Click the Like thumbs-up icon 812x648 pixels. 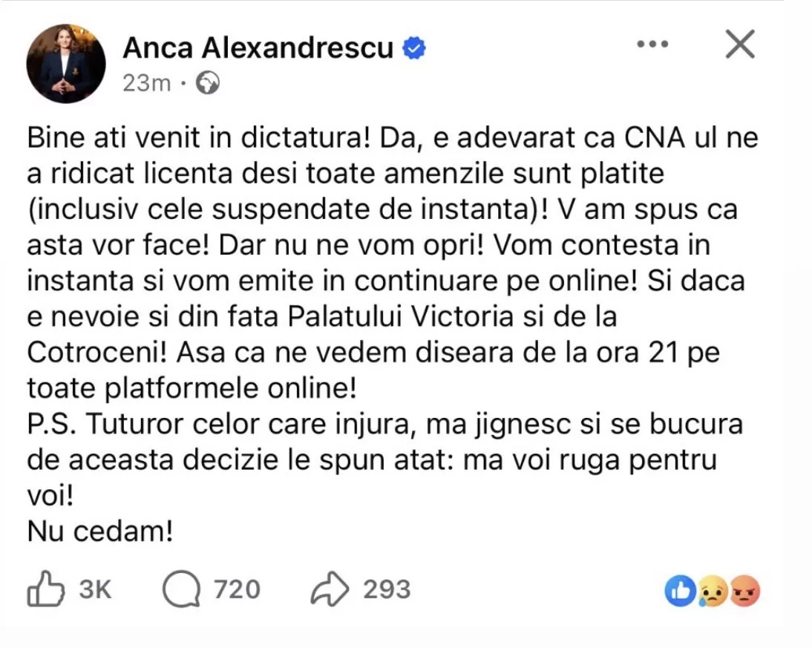[x=46, y=590]
